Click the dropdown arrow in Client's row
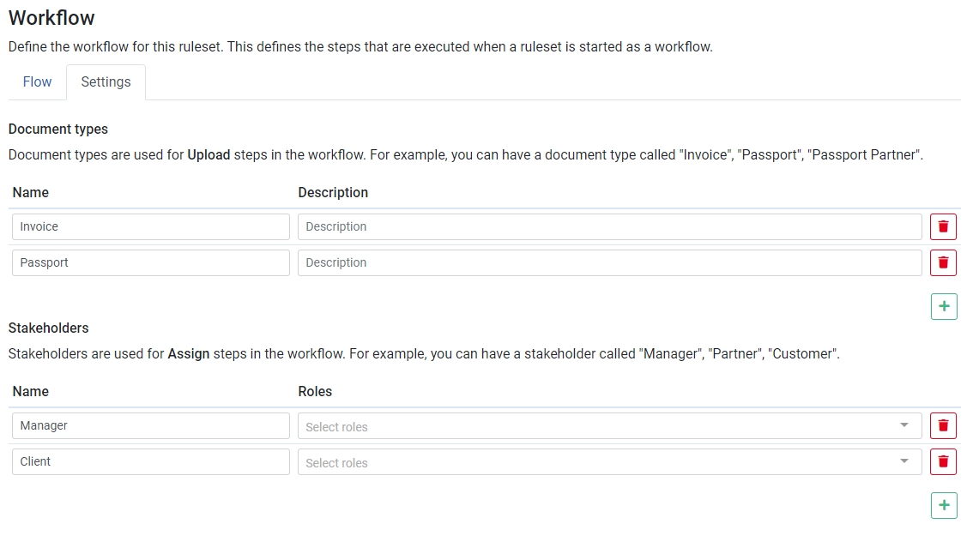Screen dimensions: 979x560 904,461
